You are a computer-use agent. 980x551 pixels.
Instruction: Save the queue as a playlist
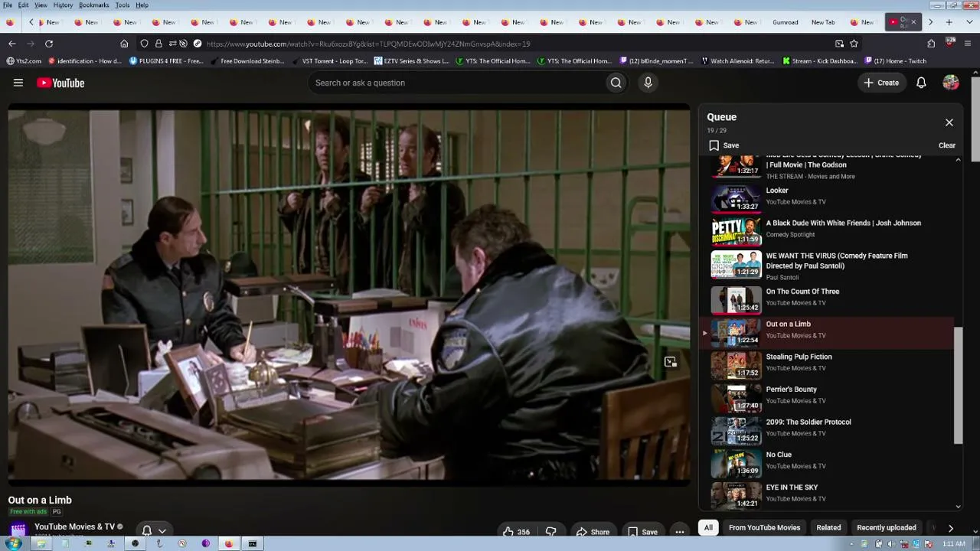tap(724, 145)
